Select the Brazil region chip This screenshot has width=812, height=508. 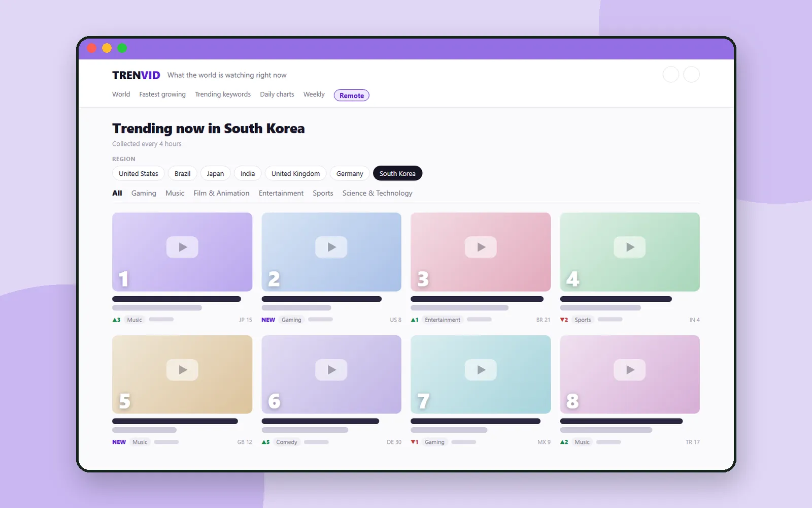tap(183, 173)
